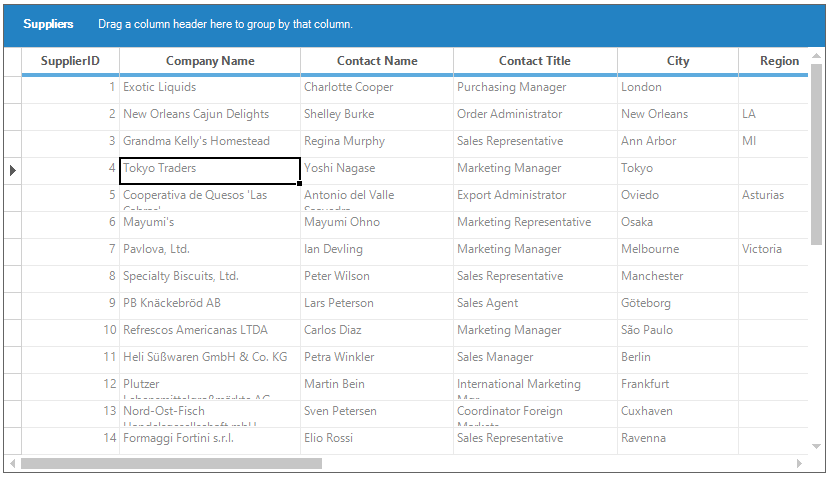
Task: Click the vertical scrollbar down arrow
Action: [816, 447]
